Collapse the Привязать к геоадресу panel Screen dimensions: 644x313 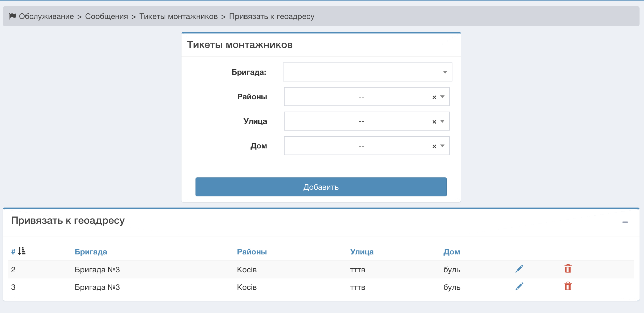(625, 222)
